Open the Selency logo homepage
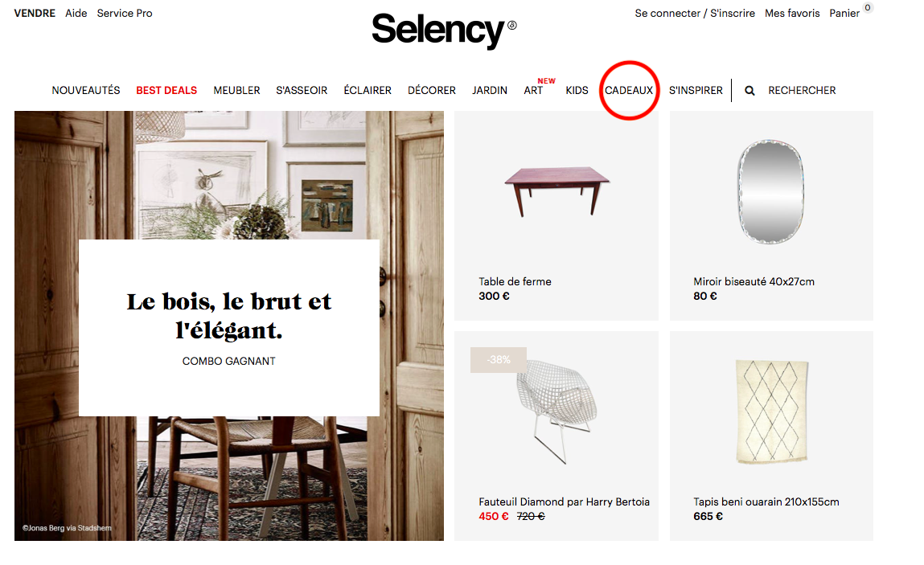 pos(444,30)
